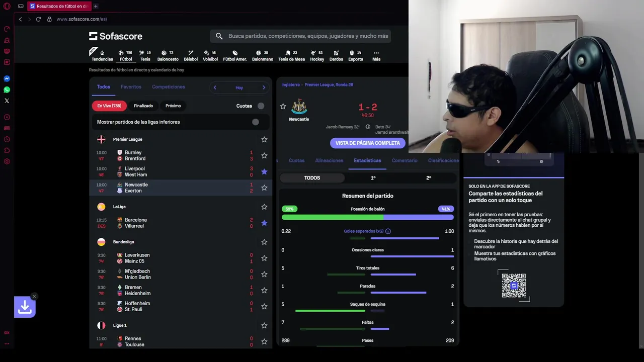Screen dimensions: 644x362
Task: Star the Newcastle vs Everton match in list
Action: tap(264, 188)
